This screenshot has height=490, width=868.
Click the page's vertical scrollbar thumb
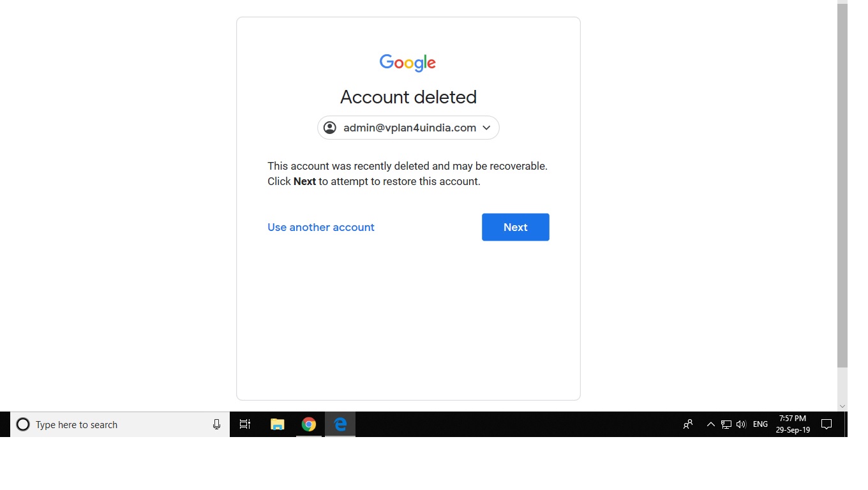(842, 186)
